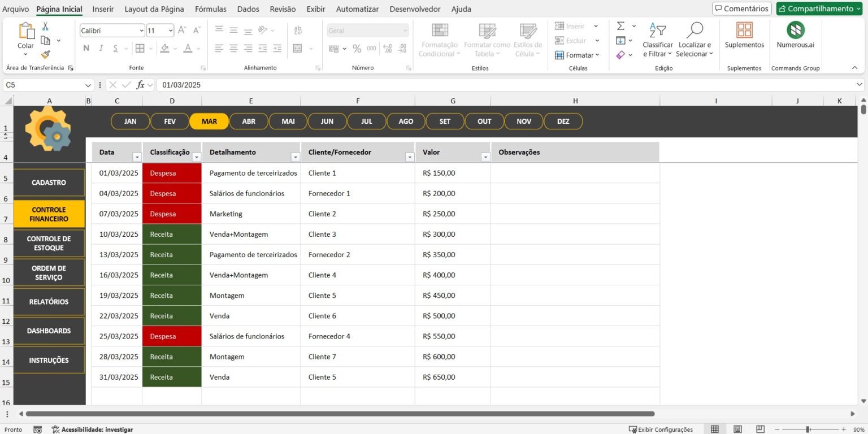Click the percent style icon

pyautogui.click(x=357, y=49)
